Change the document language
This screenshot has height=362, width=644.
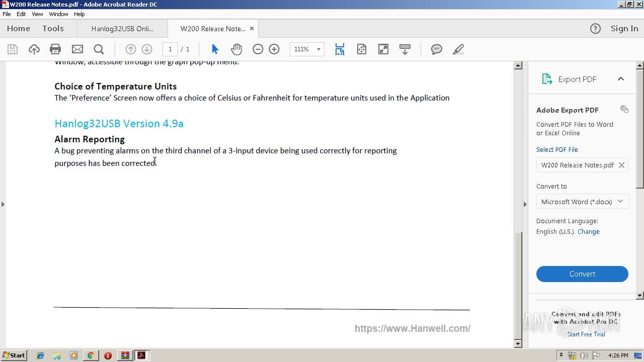[x=588, y=232]
